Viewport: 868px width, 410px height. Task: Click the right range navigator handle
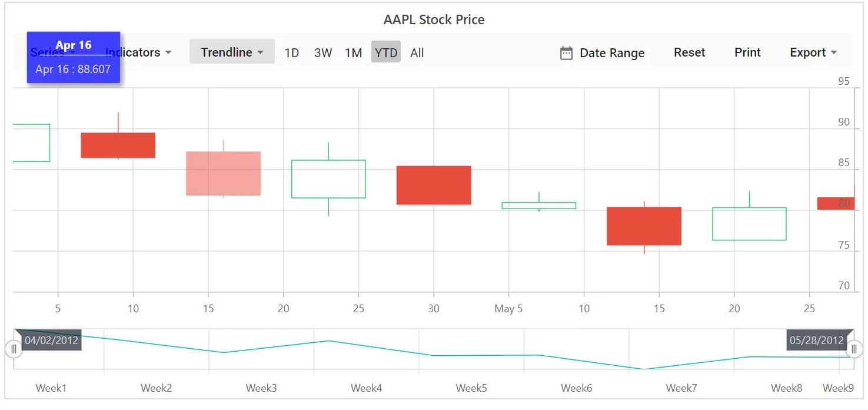tap(854, 349)
